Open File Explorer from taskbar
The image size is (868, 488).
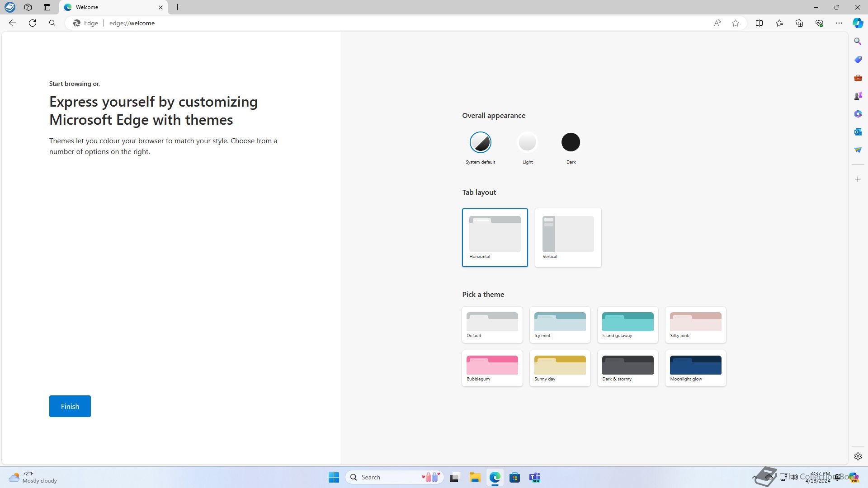[475, 477]
